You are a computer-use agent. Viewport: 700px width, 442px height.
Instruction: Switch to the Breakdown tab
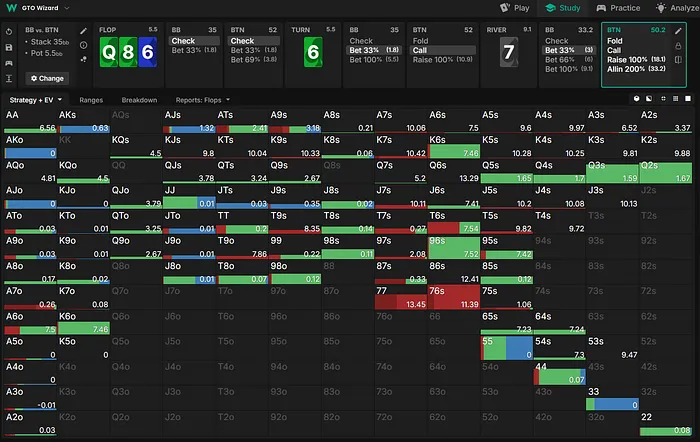(139, 100)
